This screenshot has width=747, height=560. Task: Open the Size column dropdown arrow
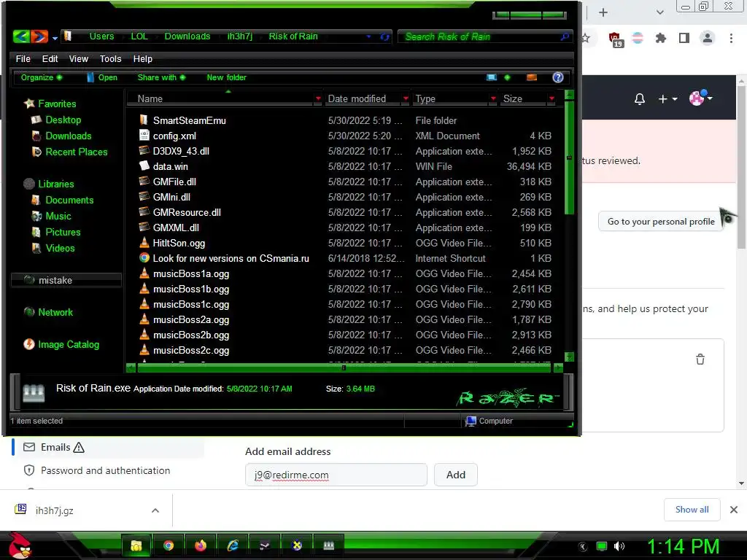551,98
